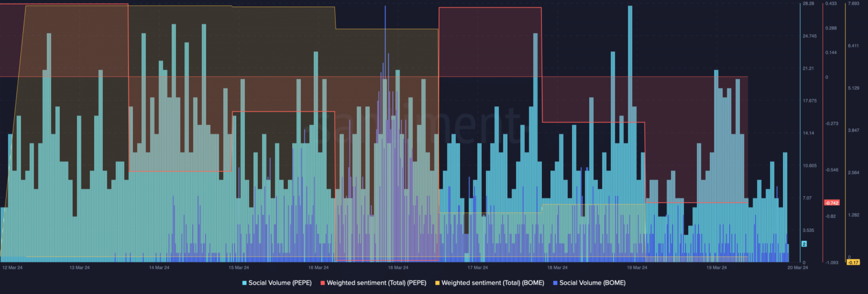Click the yellow Weighted sentiment (BOME) legend swatch
The height and width of the screenshot is (294, 868).
pyautogui.click(x=438, y=282)
